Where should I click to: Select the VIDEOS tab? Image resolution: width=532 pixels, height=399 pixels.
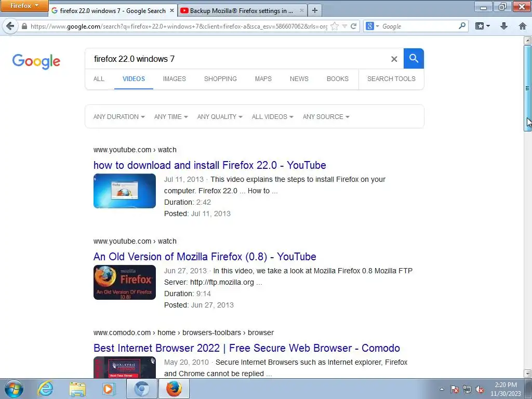coord(134,79)
